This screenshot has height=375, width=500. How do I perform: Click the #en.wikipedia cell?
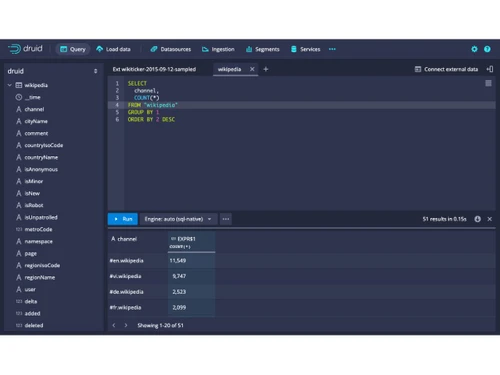pos(127,261)
